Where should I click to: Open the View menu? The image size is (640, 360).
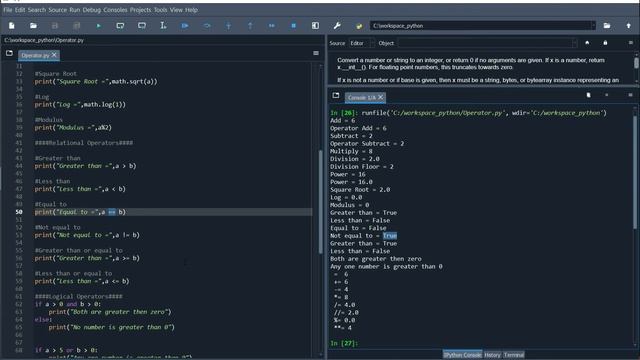pos(176,10)
